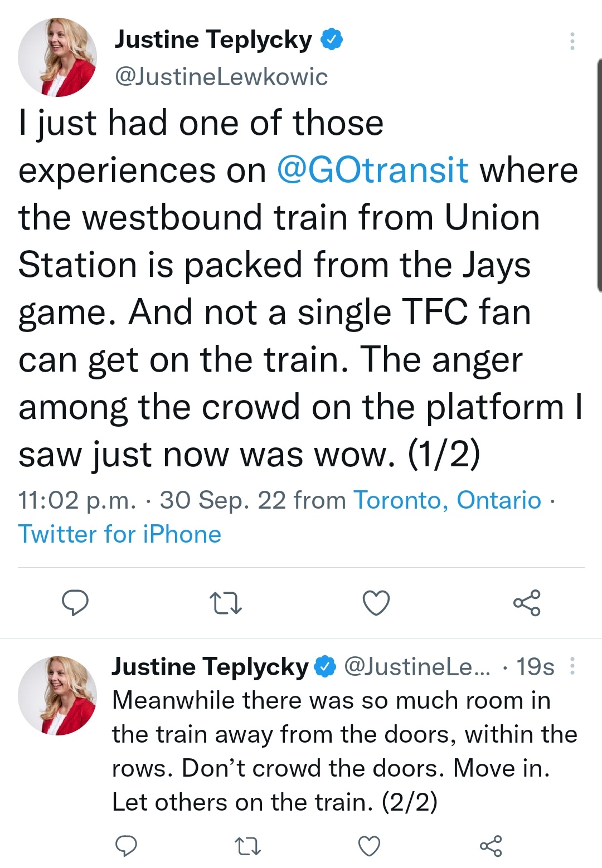Open main tweet's three-dot options menu

coord(572,41)
